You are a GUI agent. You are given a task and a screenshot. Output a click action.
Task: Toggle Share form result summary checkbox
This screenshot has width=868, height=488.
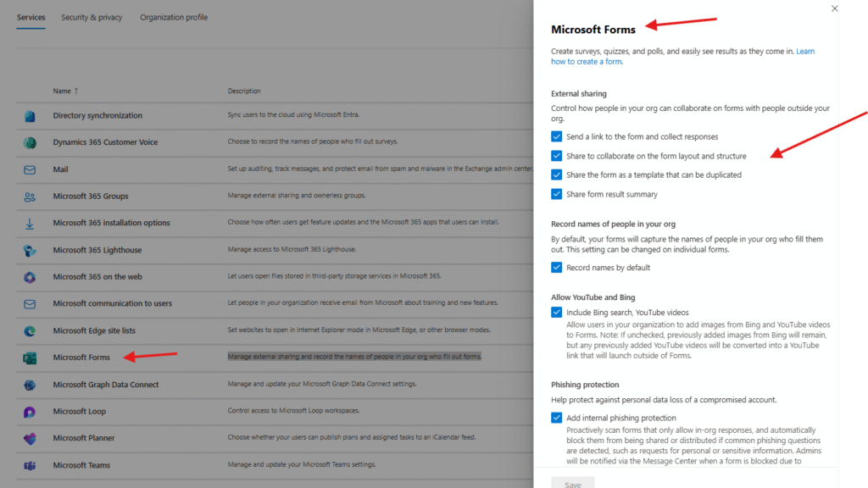pos(557,194)
